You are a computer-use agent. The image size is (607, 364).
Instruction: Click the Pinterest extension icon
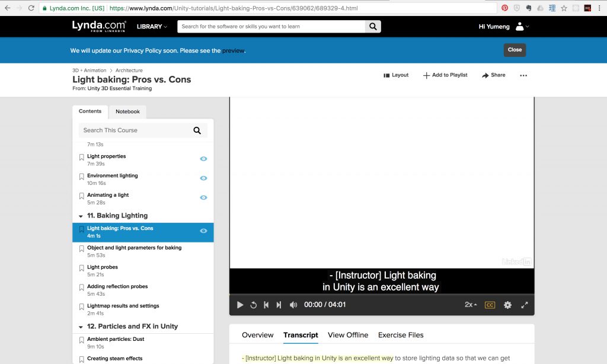(504, 8)
